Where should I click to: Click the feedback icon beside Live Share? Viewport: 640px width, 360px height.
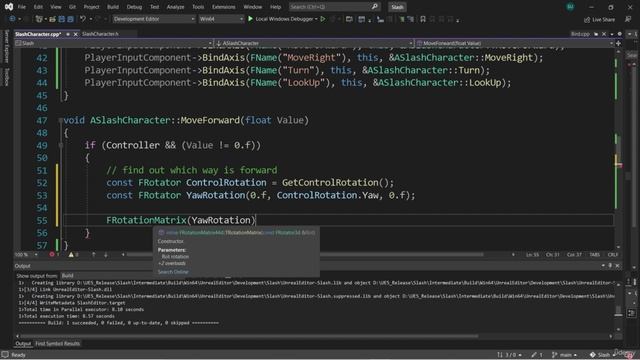point(628,19)
